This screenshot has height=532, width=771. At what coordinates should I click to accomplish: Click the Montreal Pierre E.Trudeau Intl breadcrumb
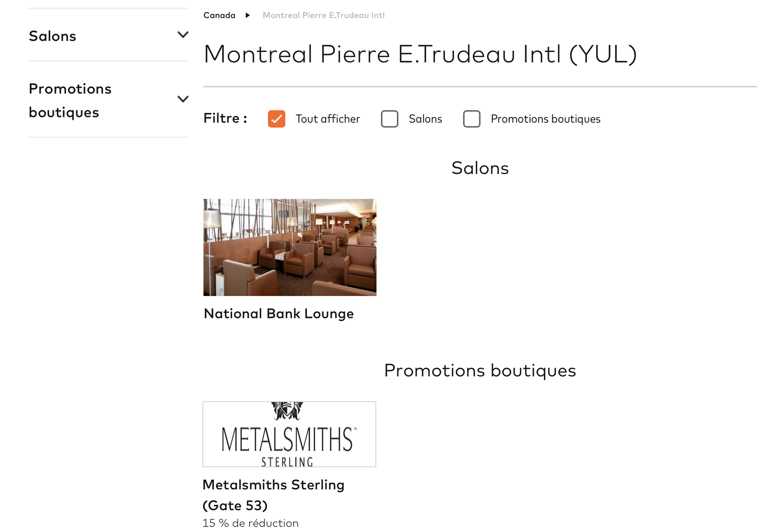(x=322, y=15)
